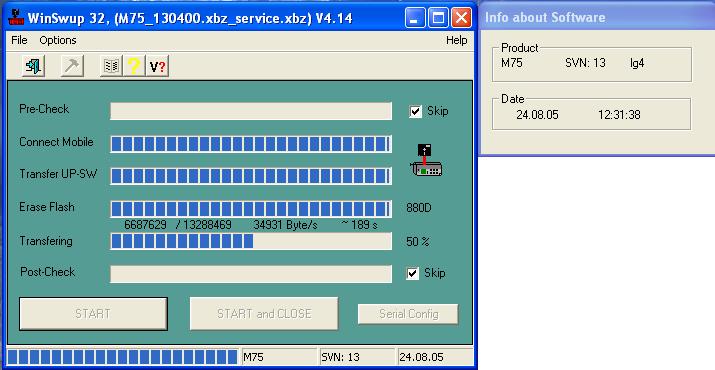715x370 pixels.
Task: Click the START button
Action: pyautogui.click(x=93, y=314)
